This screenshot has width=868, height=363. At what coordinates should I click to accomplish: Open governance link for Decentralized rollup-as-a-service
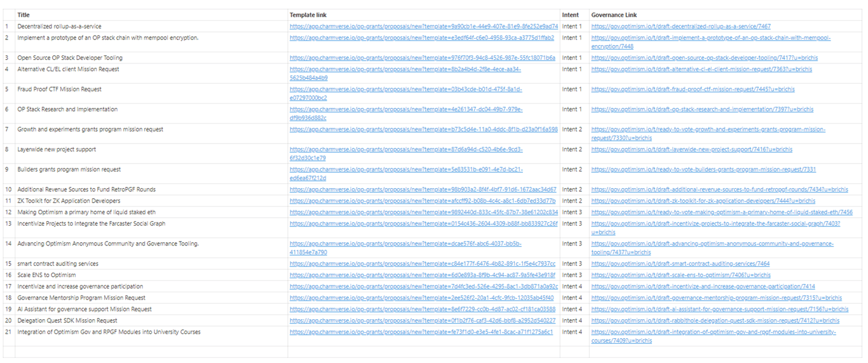(x=681, y=27)
